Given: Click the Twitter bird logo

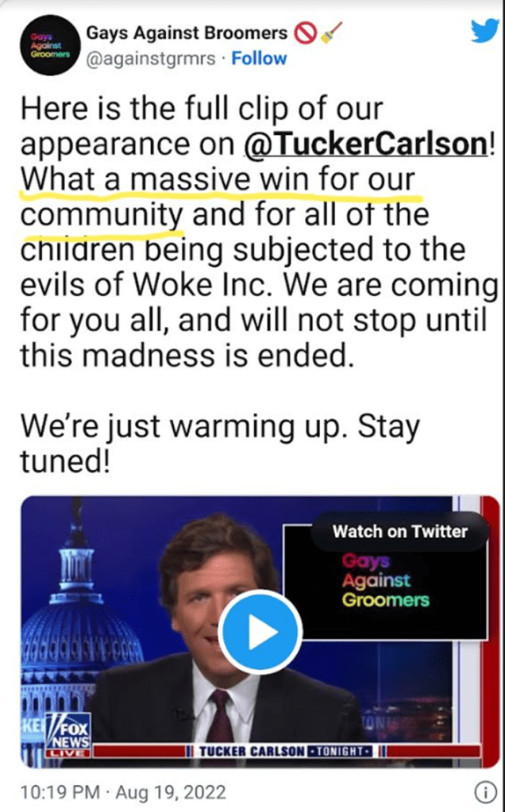Looking at the screenshot, I should pyautogui.click(x=485, y=31).
